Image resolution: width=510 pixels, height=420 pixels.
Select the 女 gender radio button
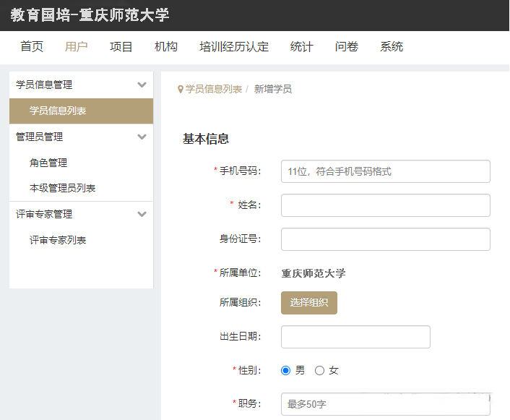click(319, 370)
